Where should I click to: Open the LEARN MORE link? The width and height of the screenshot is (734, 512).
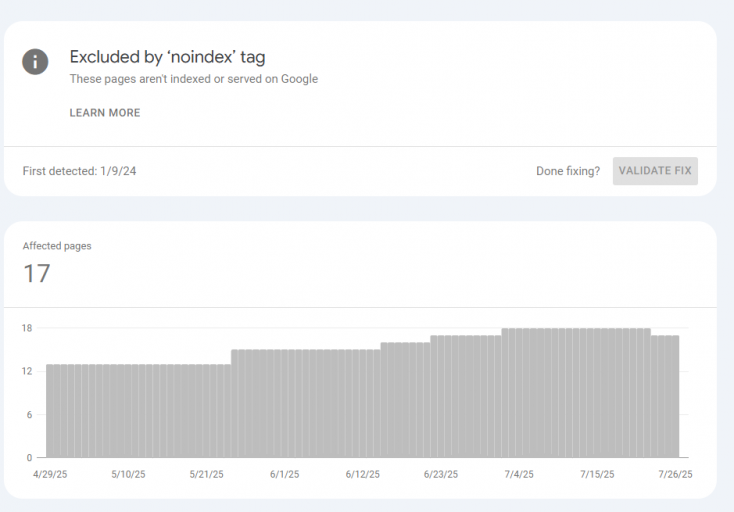click(x=105, y=113)
